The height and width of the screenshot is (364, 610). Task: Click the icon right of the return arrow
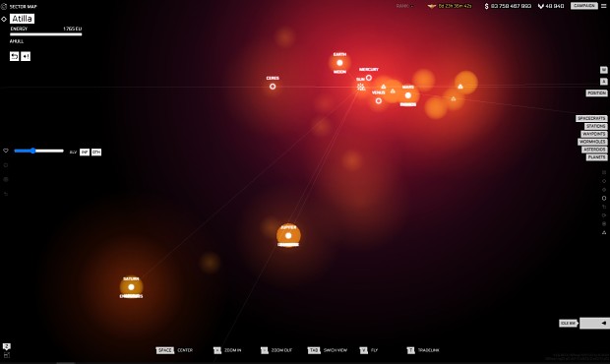coord(26,56)
